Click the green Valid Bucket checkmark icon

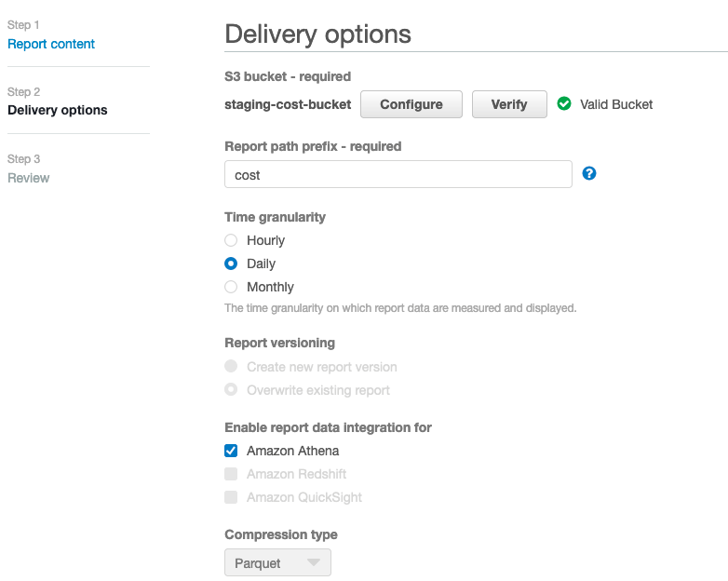tap(564, 104)
